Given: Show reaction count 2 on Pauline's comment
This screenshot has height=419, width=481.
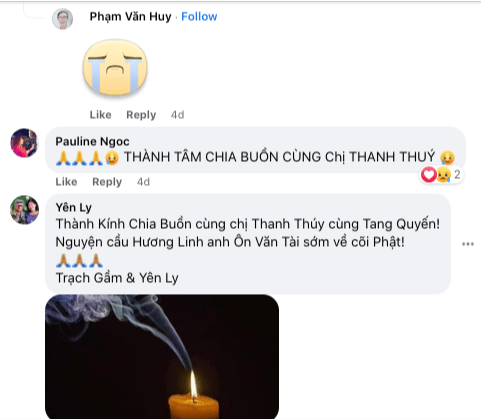Looking at the screenshot, I should click(x=457, y=174).
